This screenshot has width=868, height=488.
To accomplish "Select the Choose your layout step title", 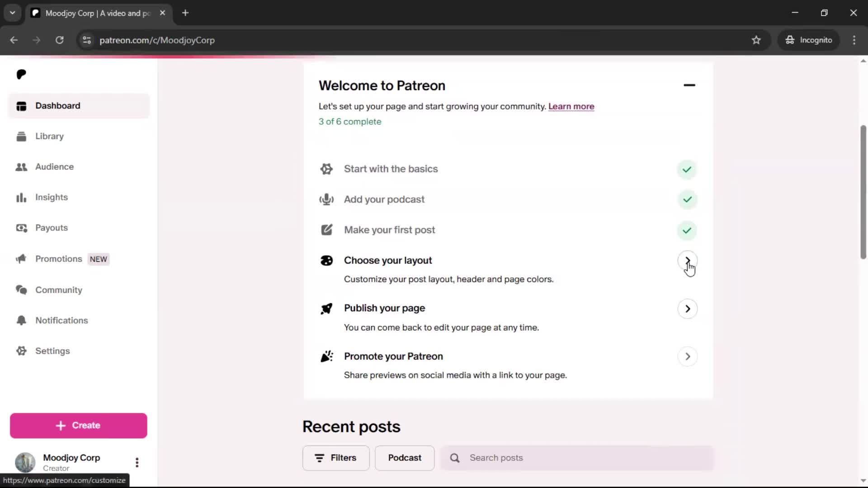I will pos(388,261).
